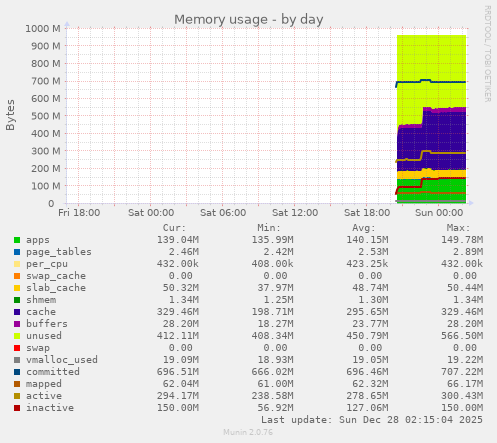Click the committed max value 707.22M
This screenshot has width=497, height=443.
(462, 372)
